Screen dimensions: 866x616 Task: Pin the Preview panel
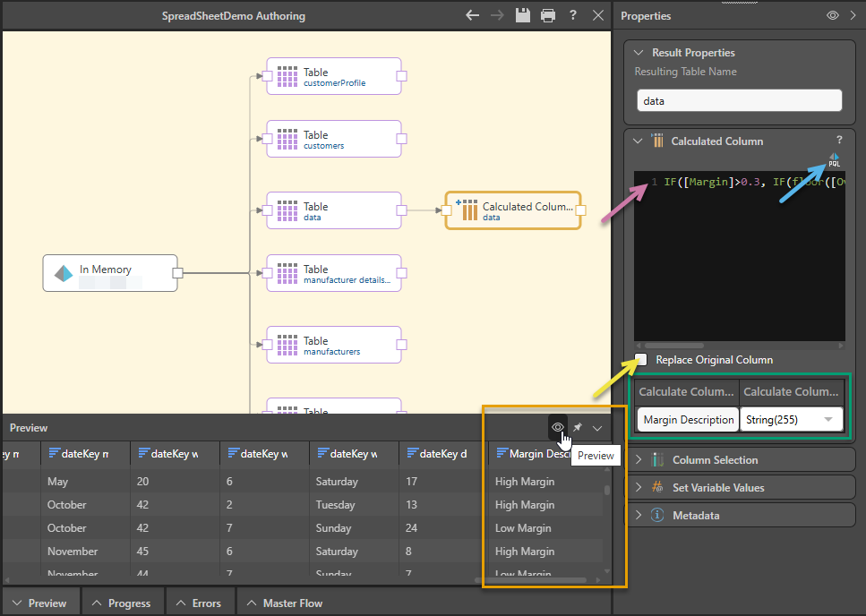click(x=578, y=428)
